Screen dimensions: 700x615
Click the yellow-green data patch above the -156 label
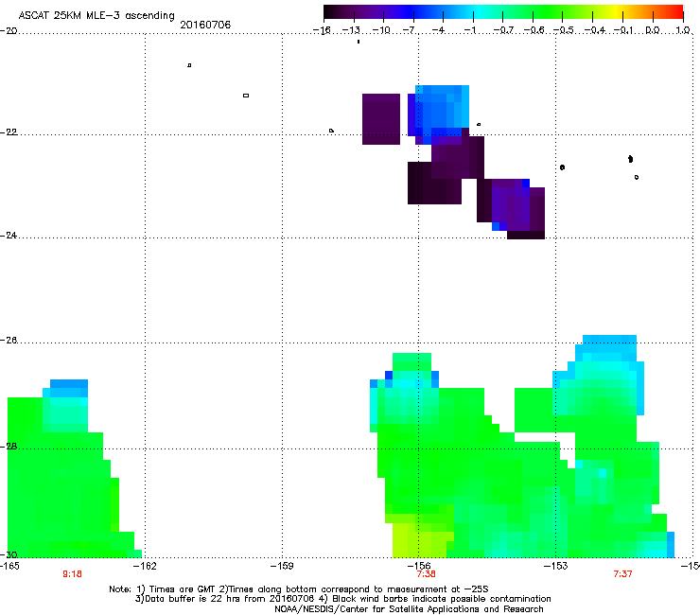click(420, 540)
